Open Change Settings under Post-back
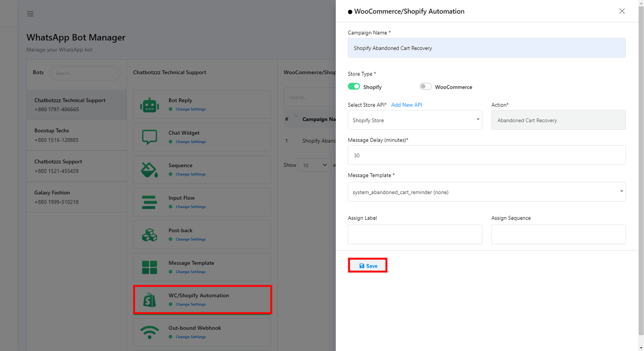The width and height of the screenshot is (644, 351). tap(190, 239)
